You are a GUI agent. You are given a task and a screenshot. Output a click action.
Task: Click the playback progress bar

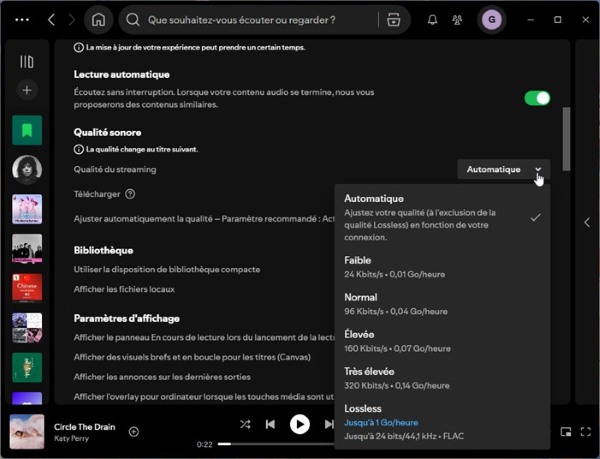tap(276, 444)
